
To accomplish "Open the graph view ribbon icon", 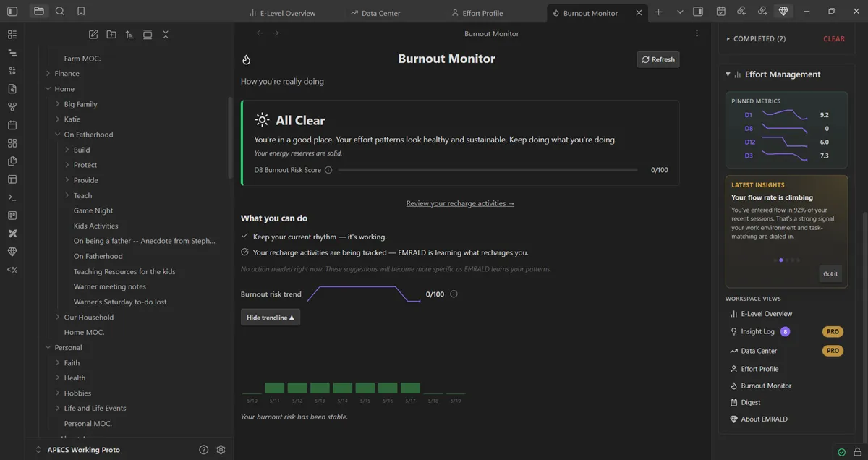I will (x=12, y=107).
